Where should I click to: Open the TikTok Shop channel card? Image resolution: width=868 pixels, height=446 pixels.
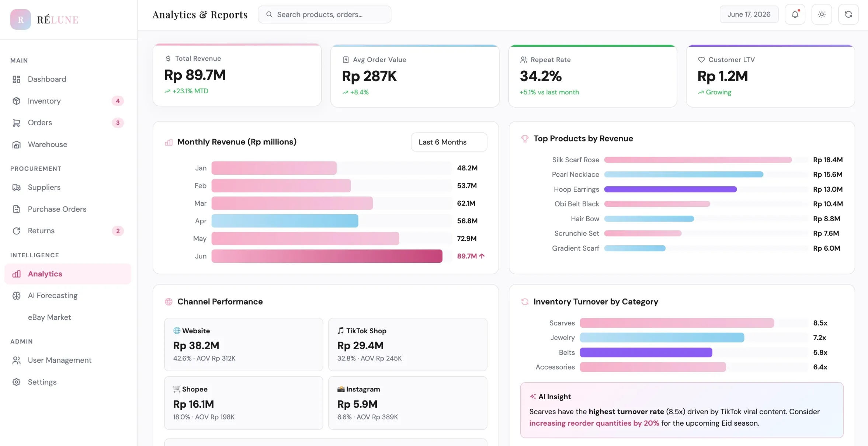[407, 345]
